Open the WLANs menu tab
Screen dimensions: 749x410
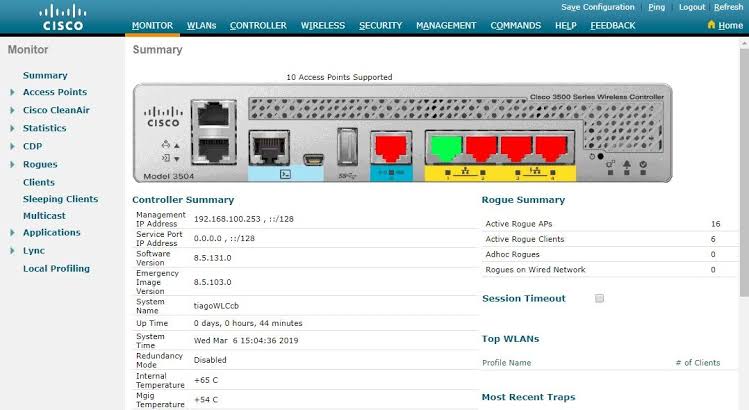click(201, 25)
